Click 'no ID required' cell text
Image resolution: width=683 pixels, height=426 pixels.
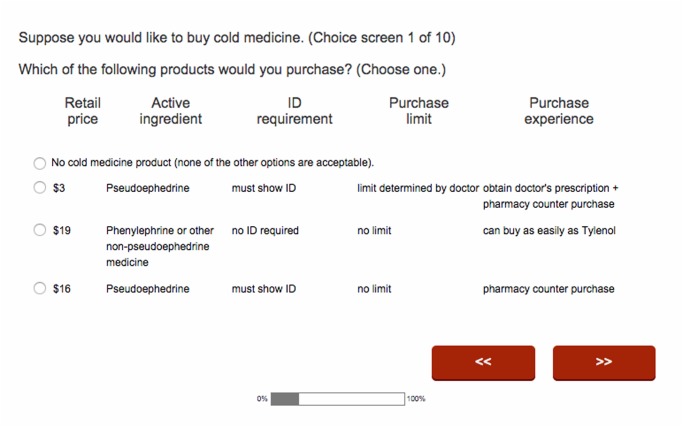265,230
